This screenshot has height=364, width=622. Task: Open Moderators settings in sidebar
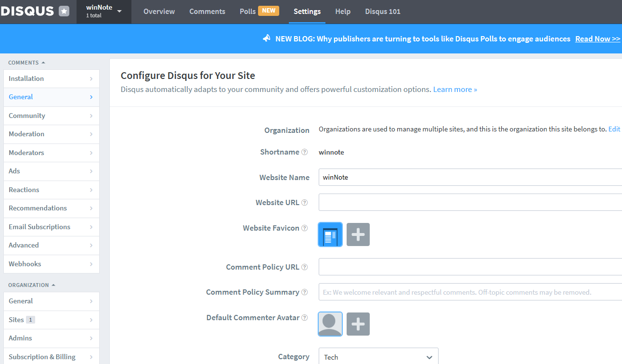click(x=52, y=153)
